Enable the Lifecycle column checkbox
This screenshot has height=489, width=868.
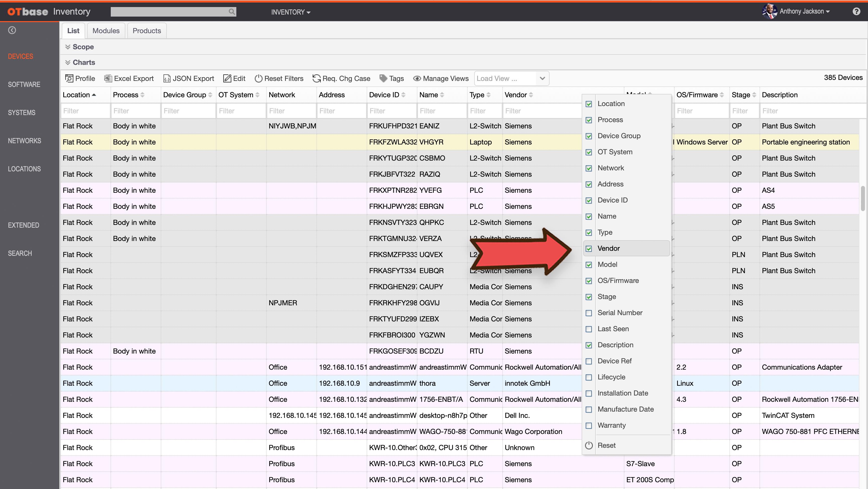pos(589,377)
